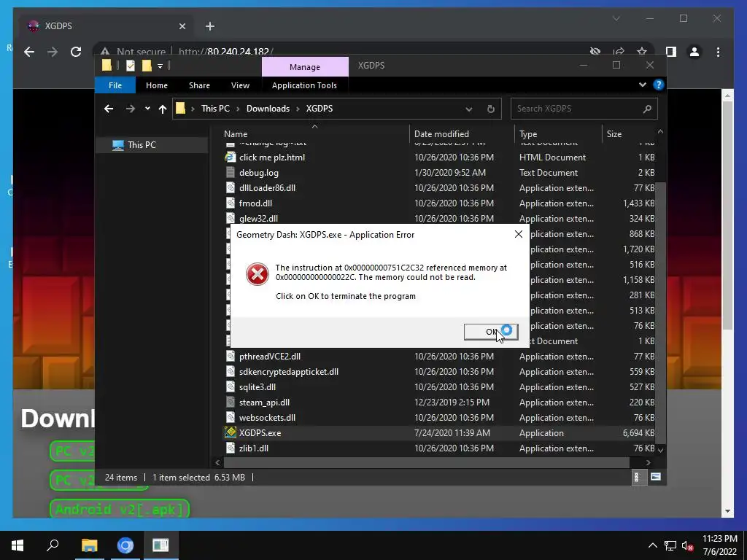Open Chrome profile icon
This screenshot has width=747, height=560.
pos(694,52)
